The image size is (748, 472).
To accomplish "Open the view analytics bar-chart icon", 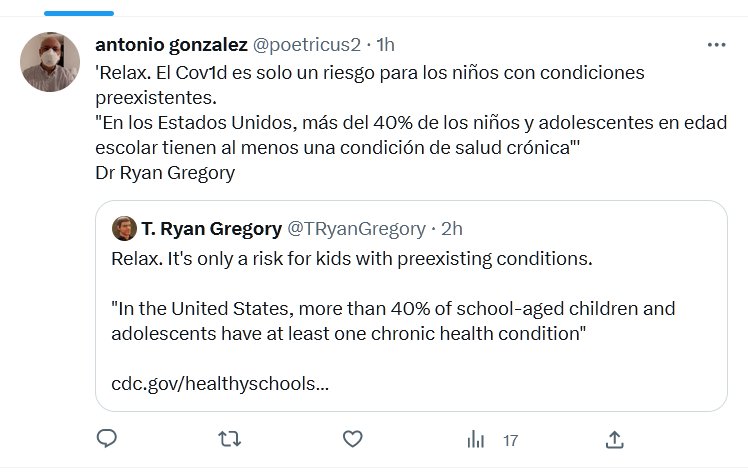I will 477,439.
